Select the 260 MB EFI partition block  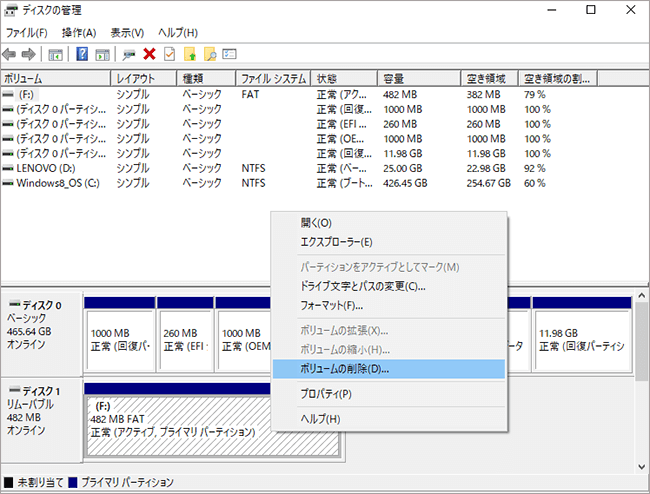pos(185,334)
